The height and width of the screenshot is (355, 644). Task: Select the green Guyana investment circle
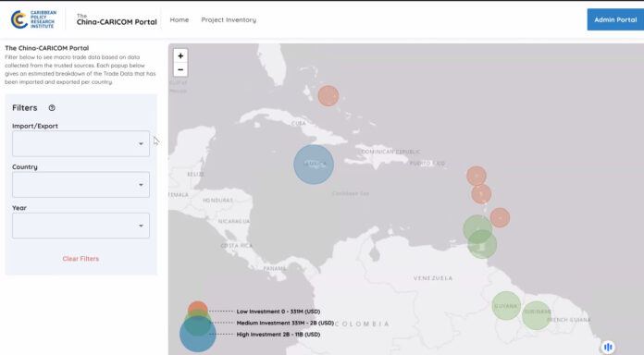506,306
